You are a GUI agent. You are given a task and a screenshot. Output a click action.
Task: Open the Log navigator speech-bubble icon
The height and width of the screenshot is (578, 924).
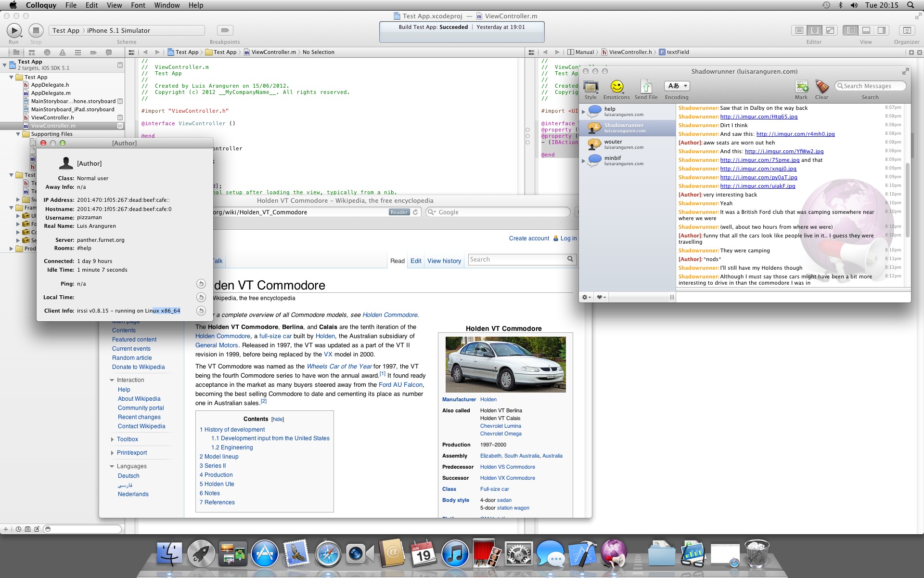click(x=109, y=52)
